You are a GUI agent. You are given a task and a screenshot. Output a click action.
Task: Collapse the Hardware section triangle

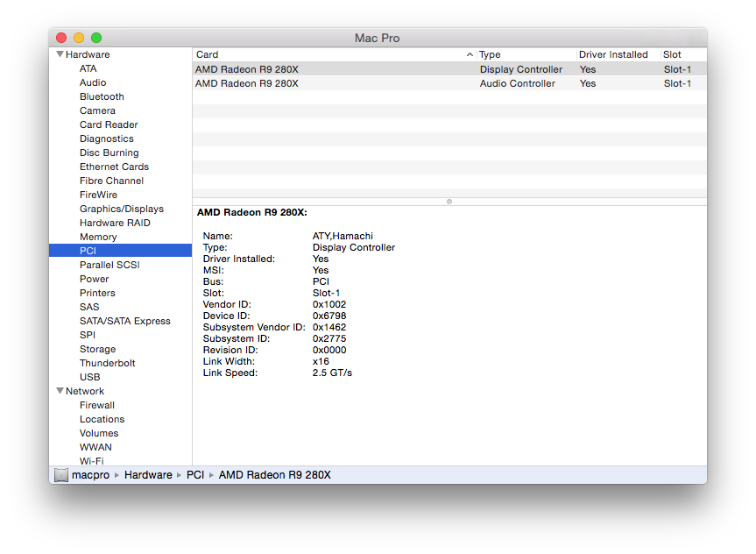(x=60, y=54)
